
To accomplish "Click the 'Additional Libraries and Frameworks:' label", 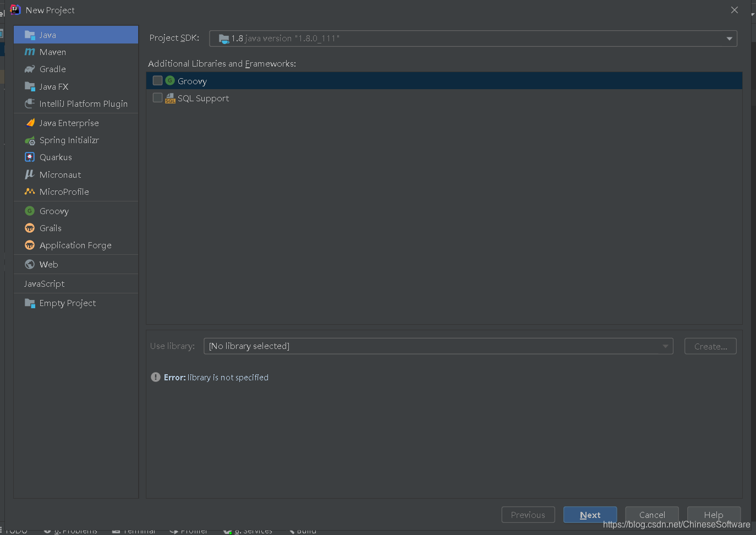I will click(x=222, y=64).
